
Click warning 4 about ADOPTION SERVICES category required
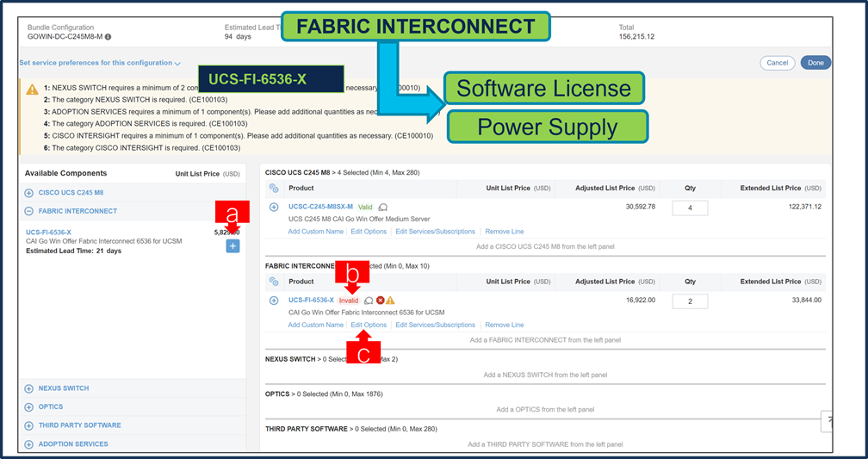(x=146, y=124)
